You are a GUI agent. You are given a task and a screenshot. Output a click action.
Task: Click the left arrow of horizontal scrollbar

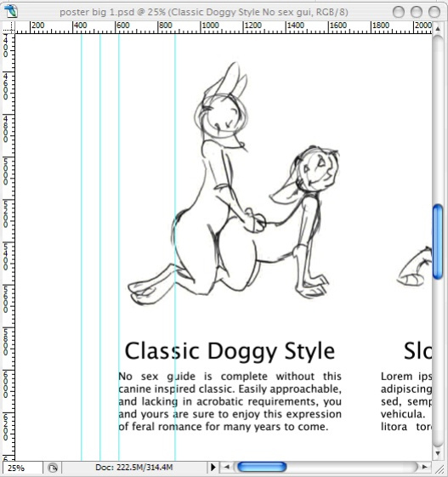[x=227, y=467]
